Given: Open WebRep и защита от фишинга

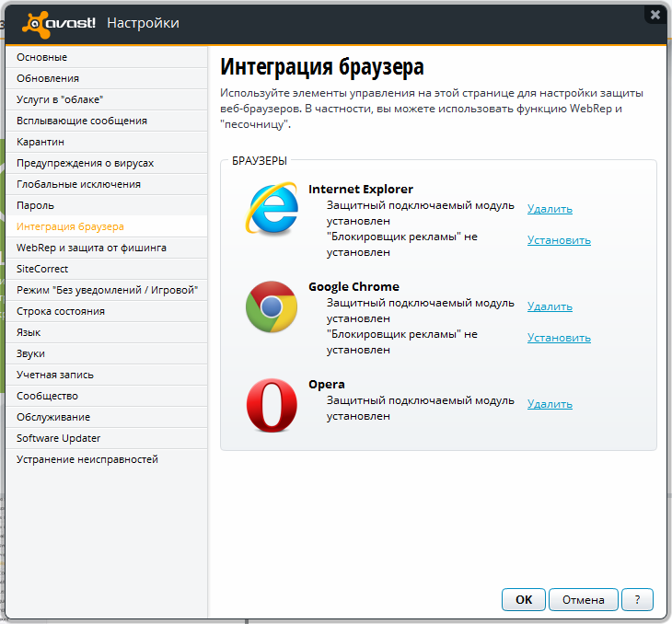Looking at the screenshot, I should click(107, 248).
